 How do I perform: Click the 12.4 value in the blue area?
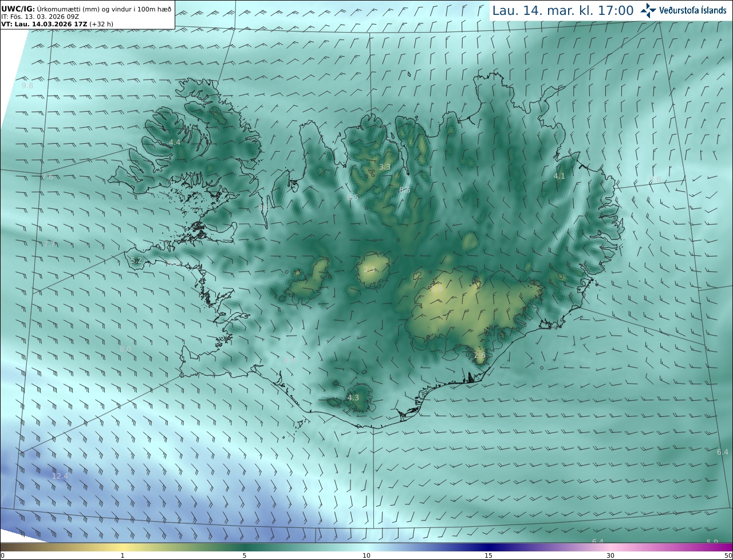[60, 476]
